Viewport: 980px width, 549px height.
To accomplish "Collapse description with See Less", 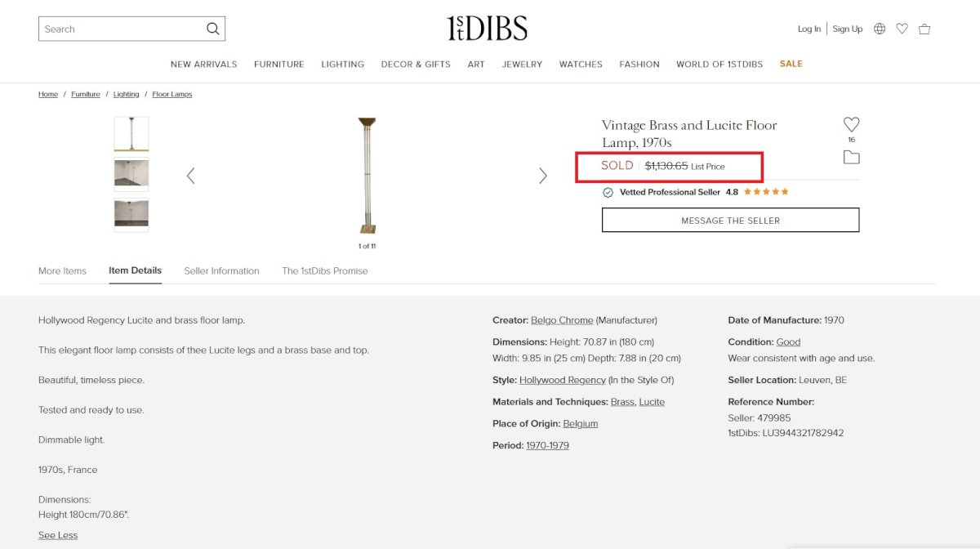I will click(58, 535).
